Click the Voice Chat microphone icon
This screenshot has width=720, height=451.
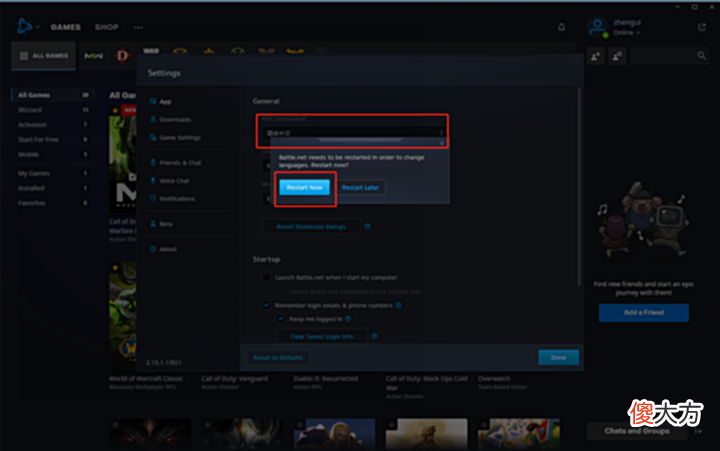pos(152,180)
